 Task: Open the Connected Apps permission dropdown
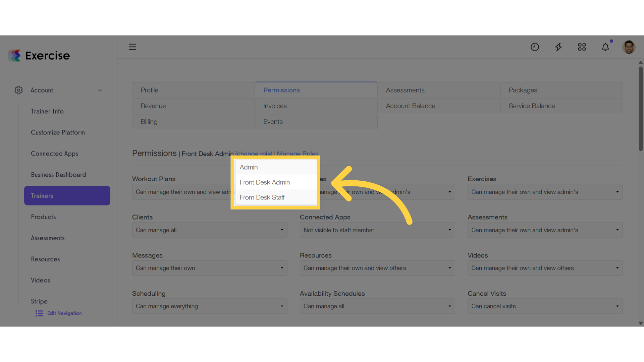377,230
